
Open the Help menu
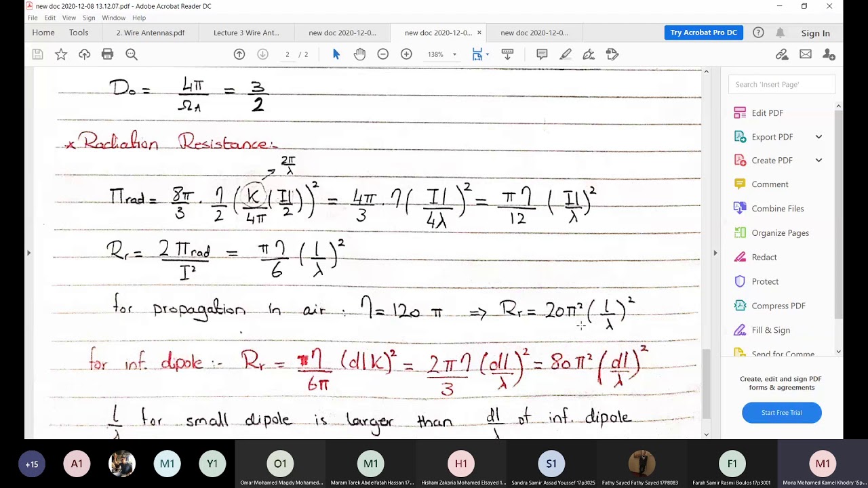[x=139, y=18]
